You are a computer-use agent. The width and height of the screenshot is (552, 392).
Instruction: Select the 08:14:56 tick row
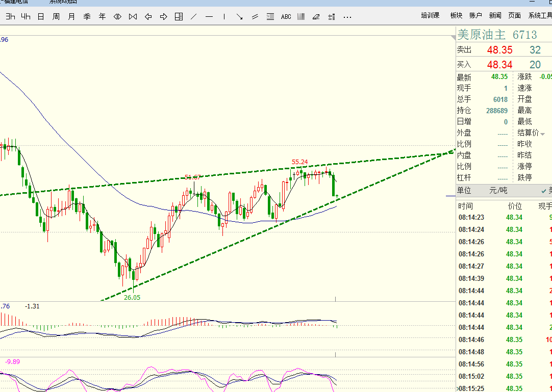coord(504,364)
